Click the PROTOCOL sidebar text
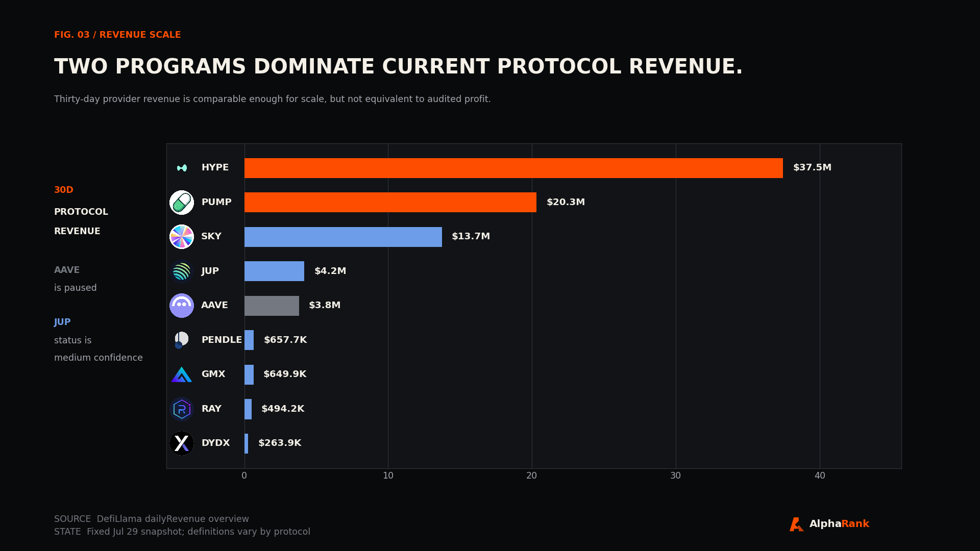The height and width of the screenshot is (551, 980). click(81, 212)
